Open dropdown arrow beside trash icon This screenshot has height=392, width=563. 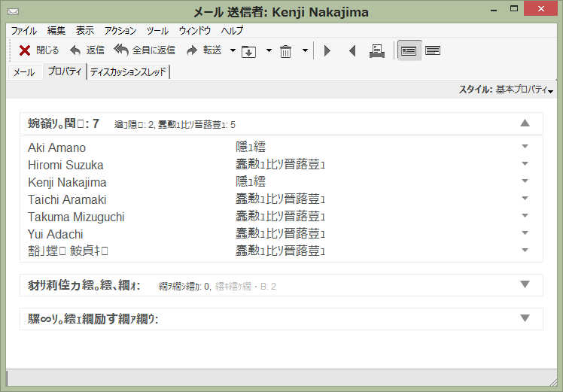tap(305, 50)
